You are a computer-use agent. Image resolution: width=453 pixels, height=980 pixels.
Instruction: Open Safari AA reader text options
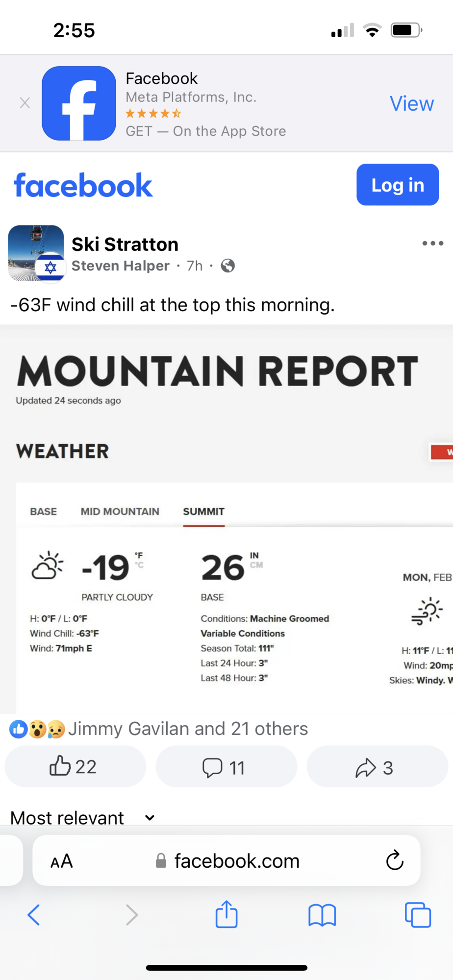(x=62, y=861)
